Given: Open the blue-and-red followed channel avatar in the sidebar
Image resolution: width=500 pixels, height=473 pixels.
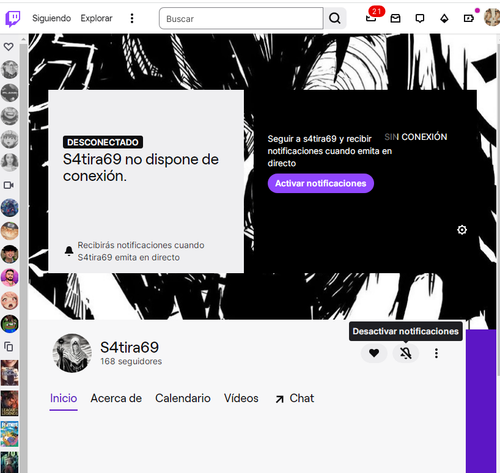Looking at the screenshot, I should (x=10, y=208).
